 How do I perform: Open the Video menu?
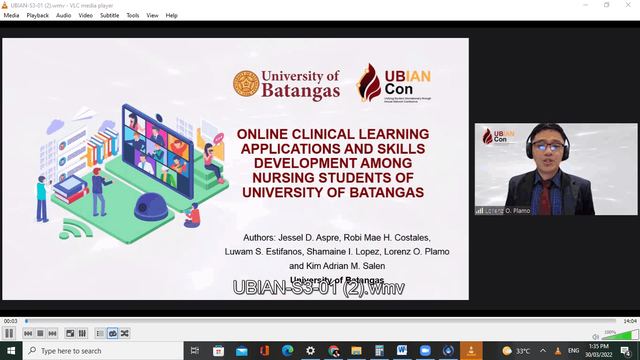coord(86,16)
